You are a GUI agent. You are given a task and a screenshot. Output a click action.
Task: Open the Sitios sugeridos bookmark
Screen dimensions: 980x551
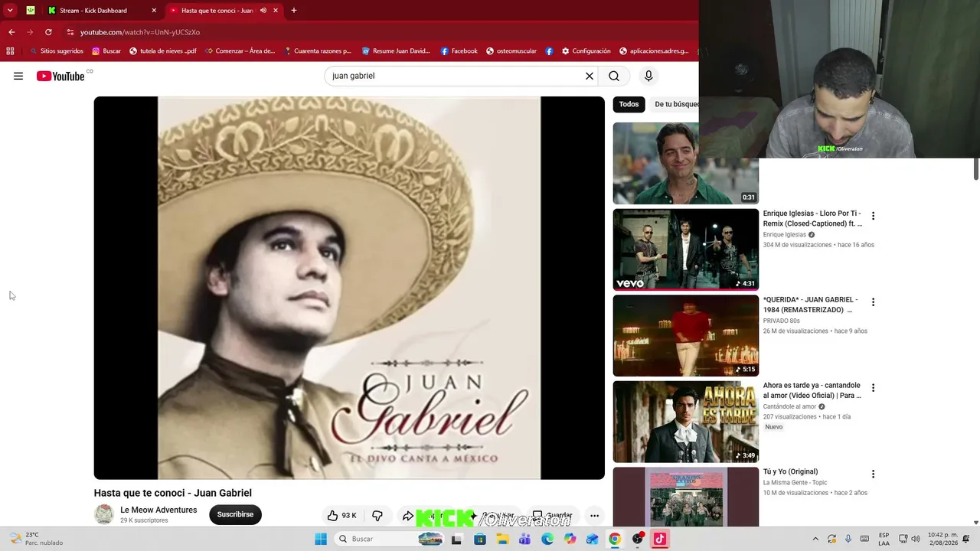point(57,51)
